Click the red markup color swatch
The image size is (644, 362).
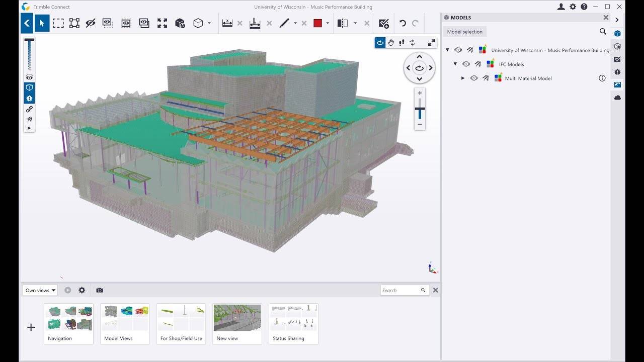[317, 23]
